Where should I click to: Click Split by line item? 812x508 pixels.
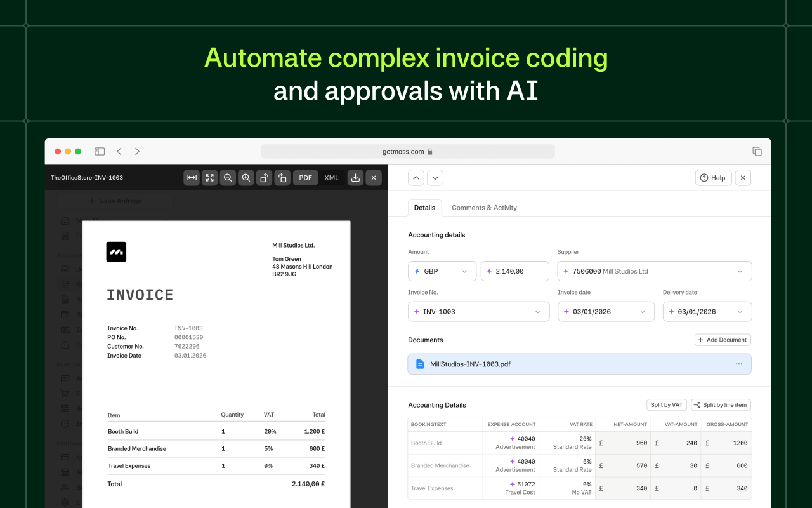click(721, 404)
